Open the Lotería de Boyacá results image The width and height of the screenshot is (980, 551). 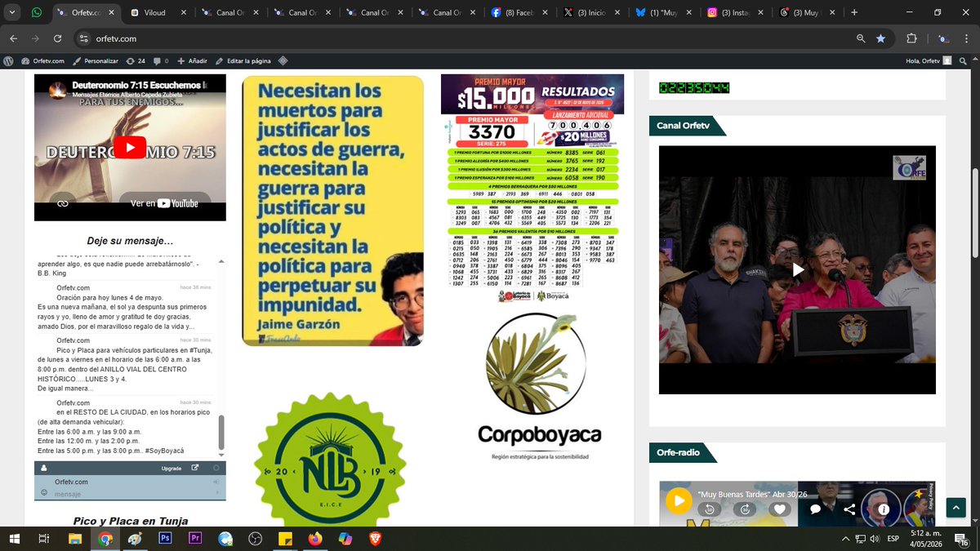pos(532,189)
